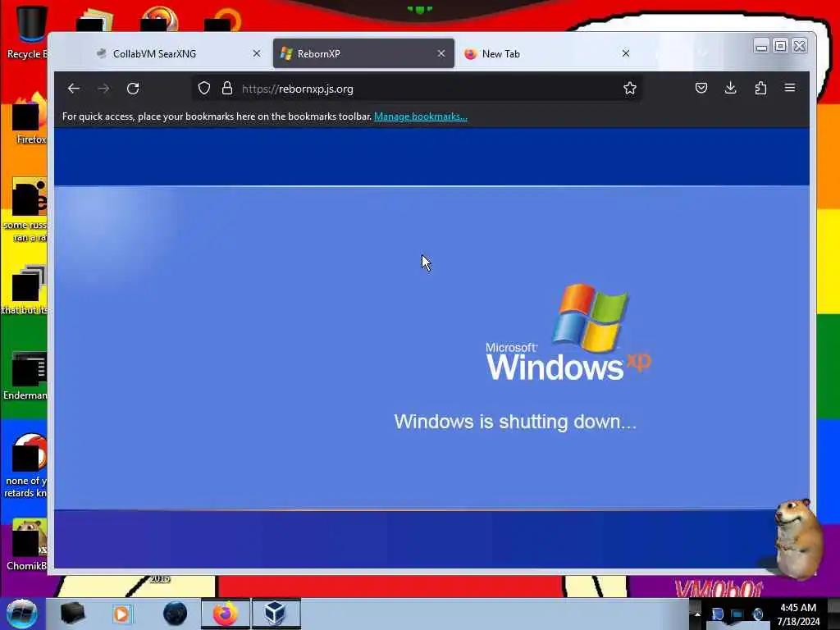Screen dimensions: 840x630
Task: Select the Recycle Bin desktop icon
Action: pyautogui.click(x=27, y=32)
